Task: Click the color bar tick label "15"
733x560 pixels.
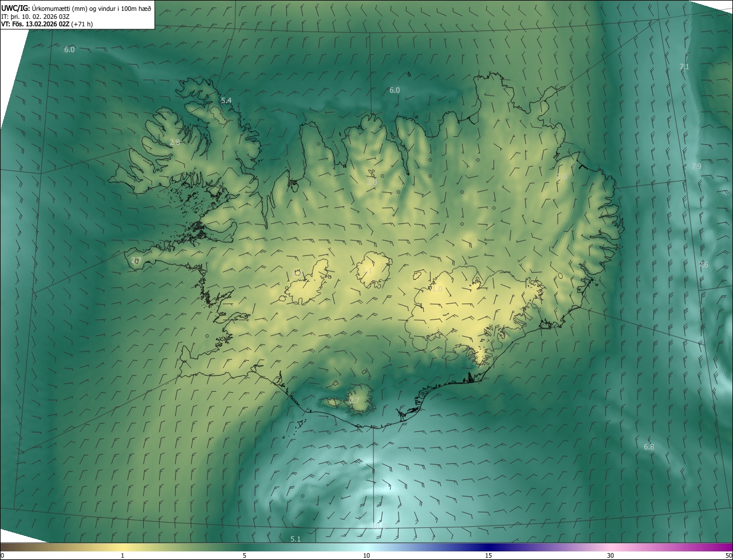Action: (x=488, y=555)
